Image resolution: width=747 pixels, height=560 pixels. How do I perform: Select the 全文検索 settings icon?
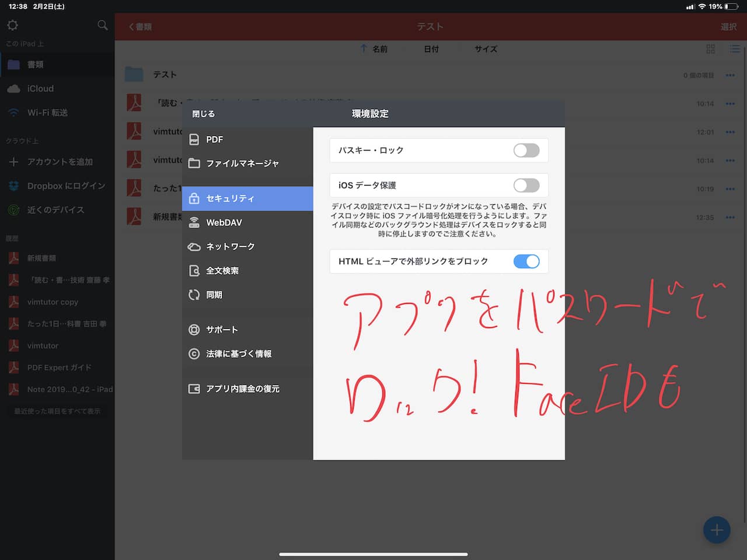[194, 270]
